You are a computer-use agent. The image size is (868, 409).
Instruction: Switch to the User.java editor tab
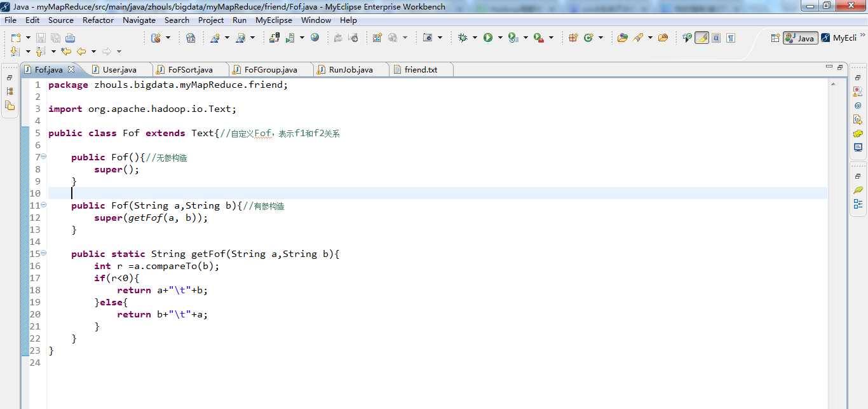tap(119, 69)
